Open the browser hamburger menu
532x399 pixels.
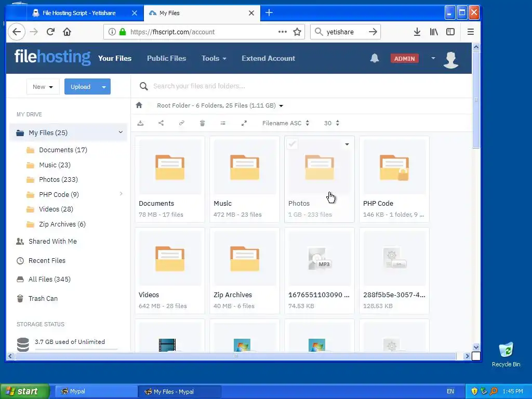(x=471, y=32)
